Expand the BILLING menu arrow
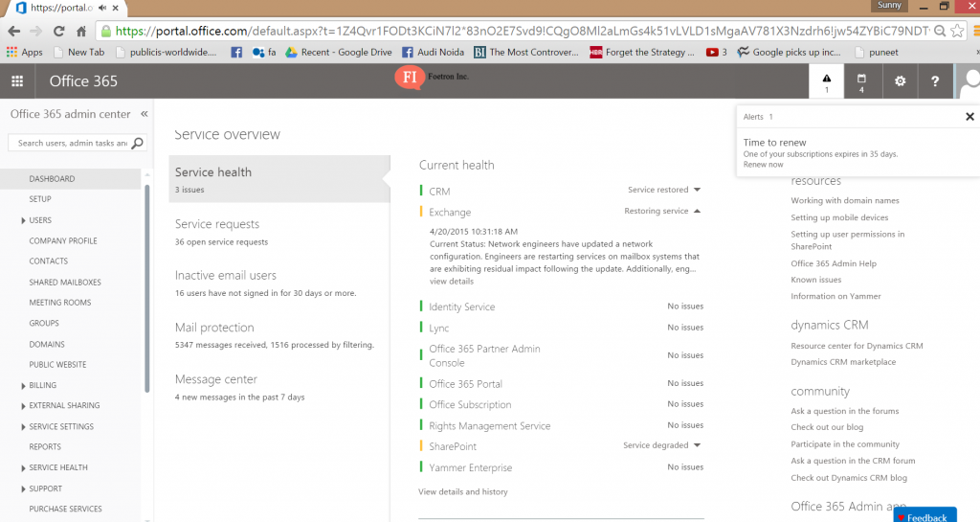Screen dimensions: 980x522 click(x=23, y=386)
